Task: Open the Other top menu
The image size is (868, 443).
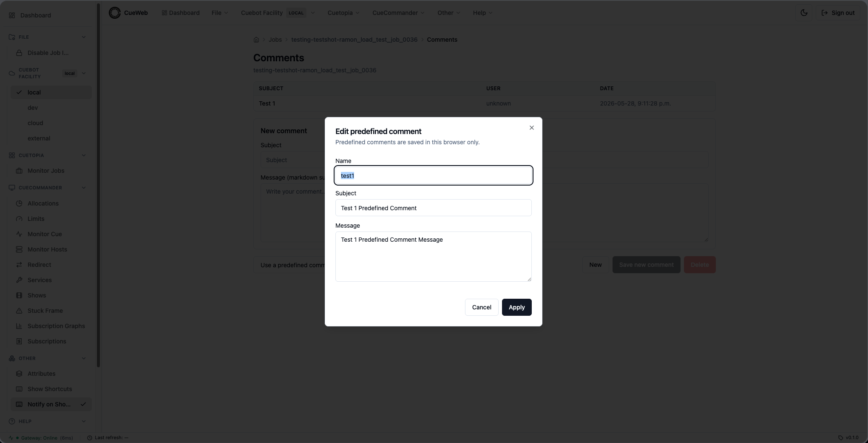Action: click(x=449, y=13)
